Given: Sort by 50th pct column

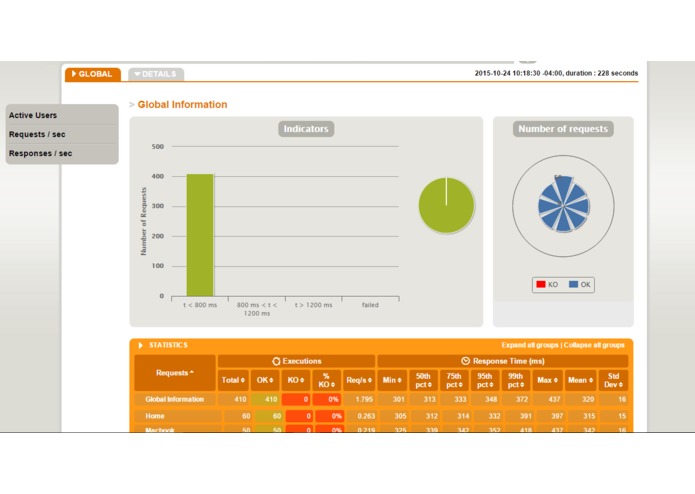Looking at the screenshot, I should [423, 380].
